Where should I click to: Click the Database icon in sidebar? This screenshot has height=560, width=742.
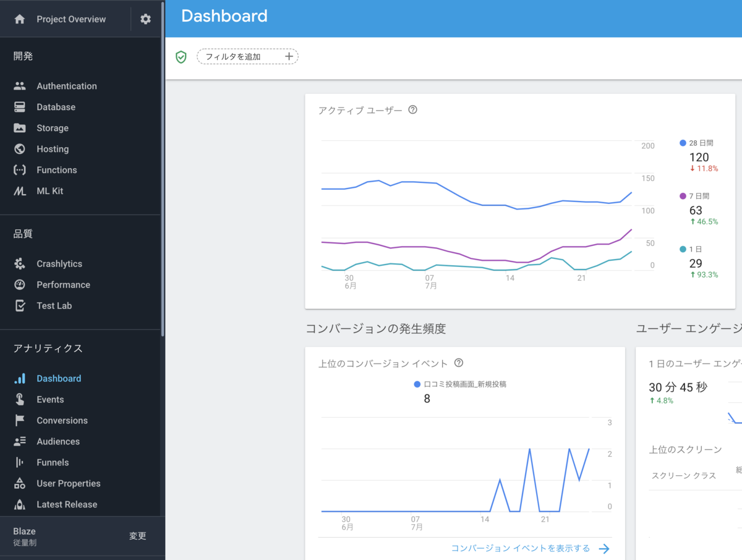tap(20, 107)
